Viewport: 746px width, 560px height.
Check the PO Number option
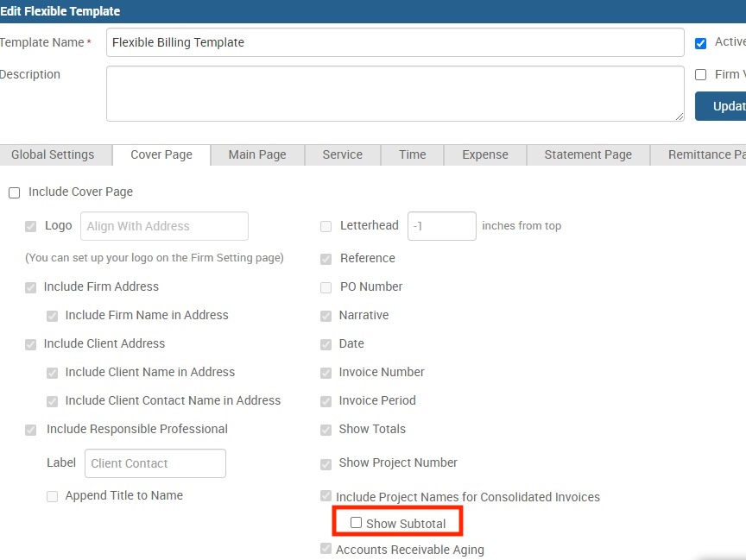[x=326, y=286]
